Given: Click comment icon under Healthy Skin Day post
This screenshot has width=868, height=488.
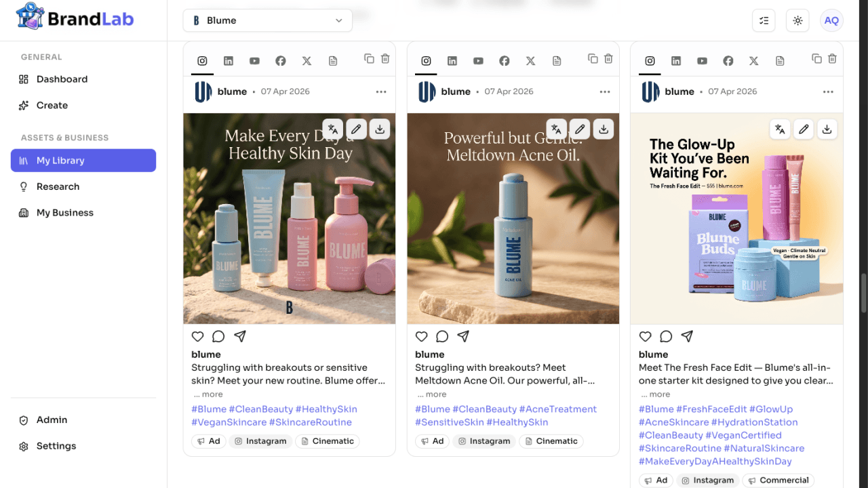Looking at the screenshot, I should pyautogui.click(x=218, y=336).
